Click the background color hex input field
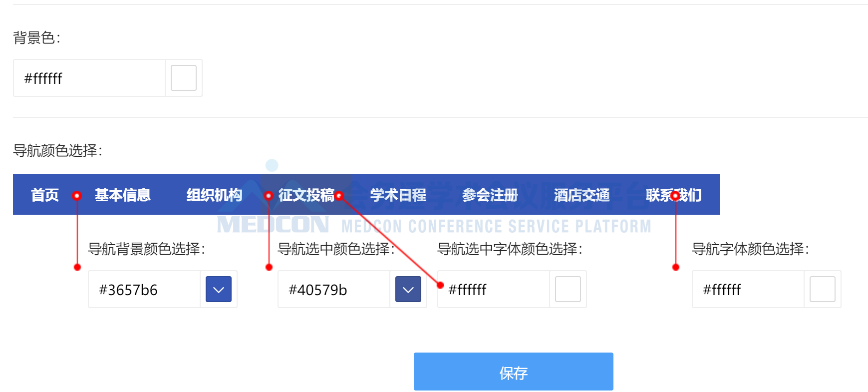The image size is (868, 392). click(x=89, y=78)
